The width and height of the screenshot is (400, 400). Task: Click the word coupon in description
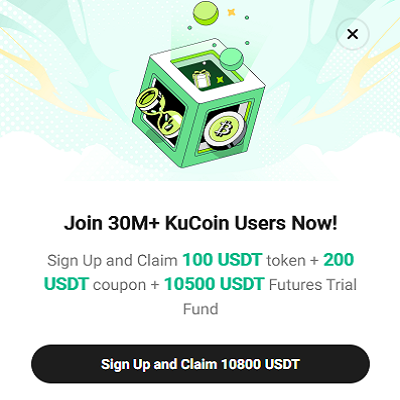[119, 285]
